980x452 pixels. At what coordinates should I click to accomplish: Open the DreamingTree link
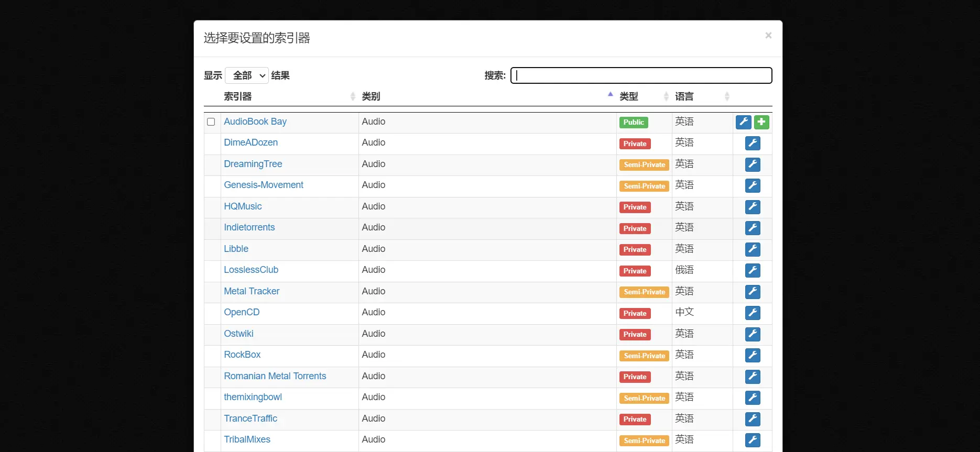pyautogui.click(x=253, y=164)
